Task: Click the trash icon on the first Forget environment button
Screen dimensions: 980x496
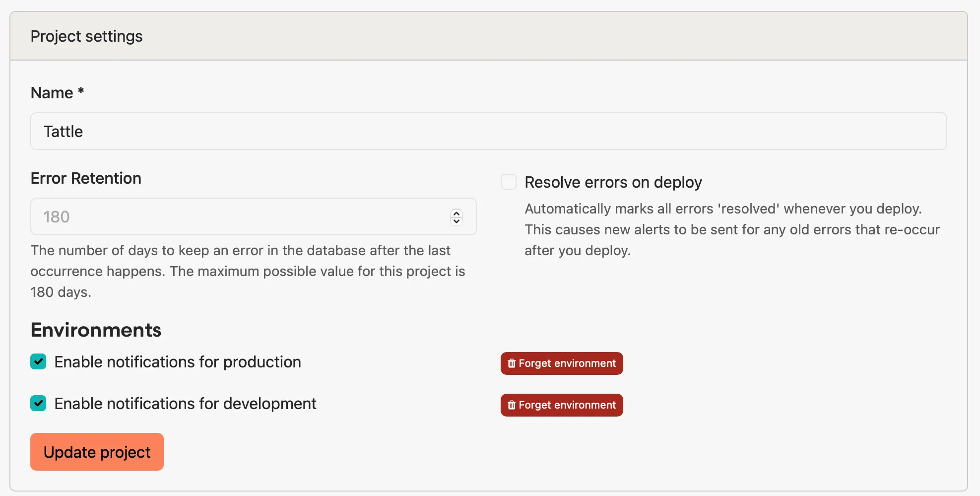Action: pyautogui.click(x=512, y=363)
